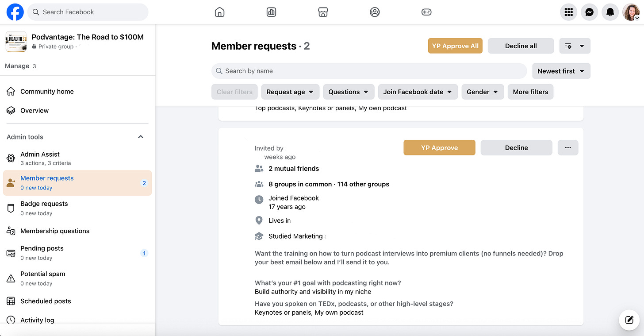Open the Gender filter dropdown

pos(483,92)
